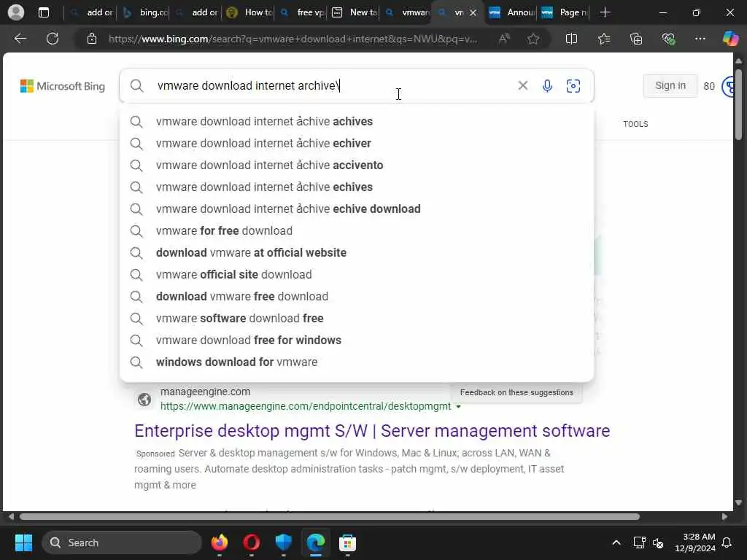This screenshot has width=747, height=560.
Task: Select 'vmware official site download' suggestion
Action: tap(357, 275)
